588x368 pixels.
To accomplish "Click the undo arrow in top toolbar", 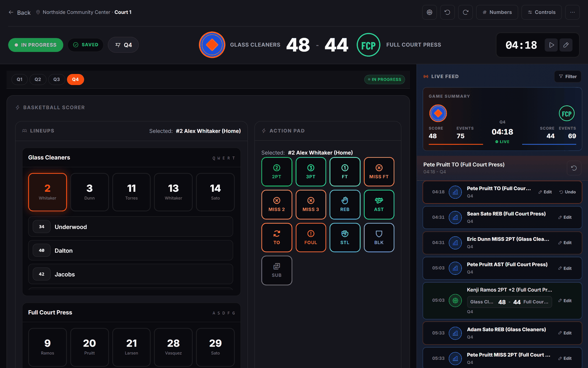I will [x=447, y=12].
